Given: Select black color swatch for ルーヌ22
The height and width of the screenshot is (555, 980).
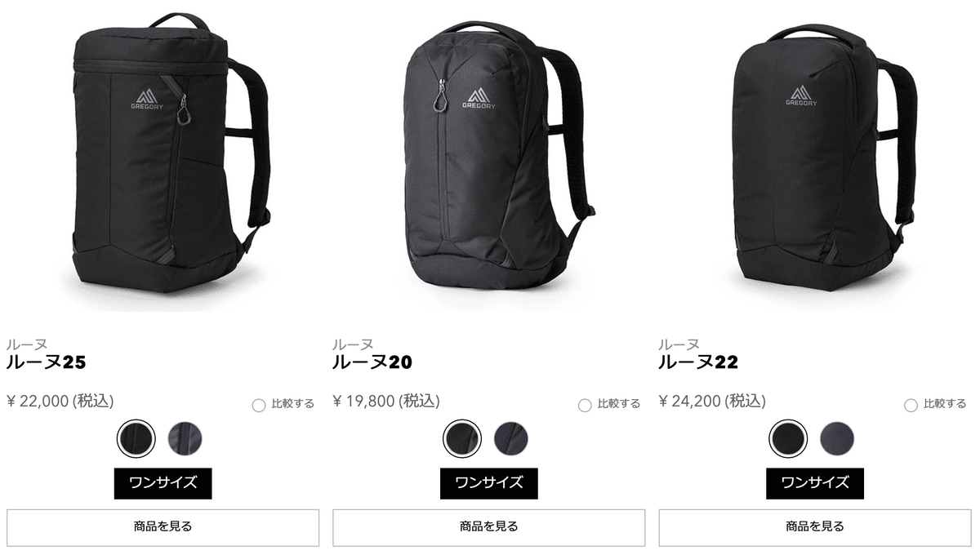Looking at the screenshot, I should 788,439.
